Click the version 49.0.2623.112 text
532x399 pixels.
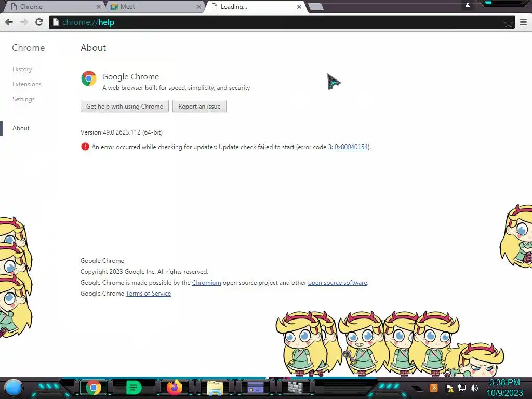point(122,132)
